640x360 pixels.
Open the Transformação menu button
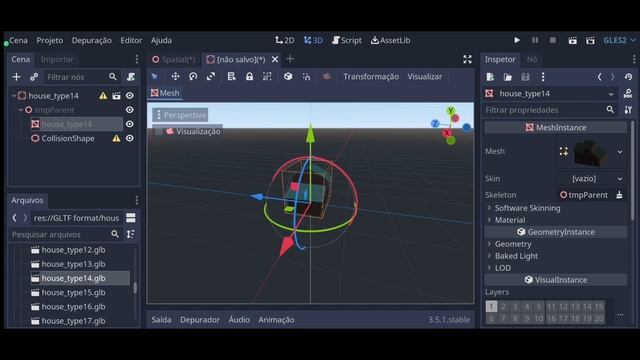click(371, 77)
